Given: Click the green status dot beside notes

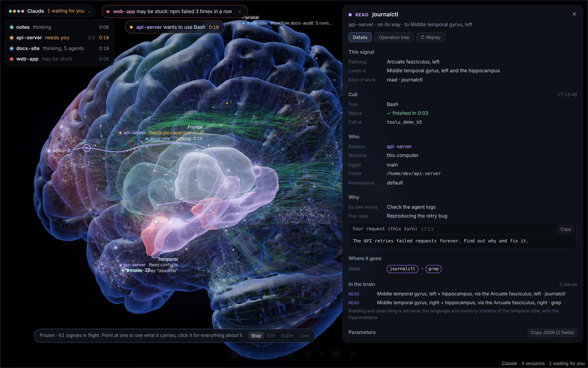Looking at the screenshot, I should tap(12, 27).
